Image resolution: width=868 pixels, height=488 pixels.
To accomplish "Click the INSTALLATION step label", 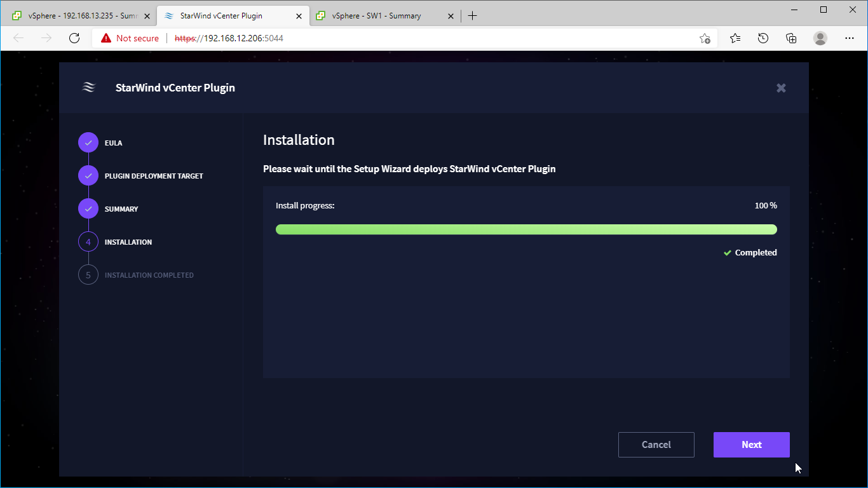I will 128,242.
